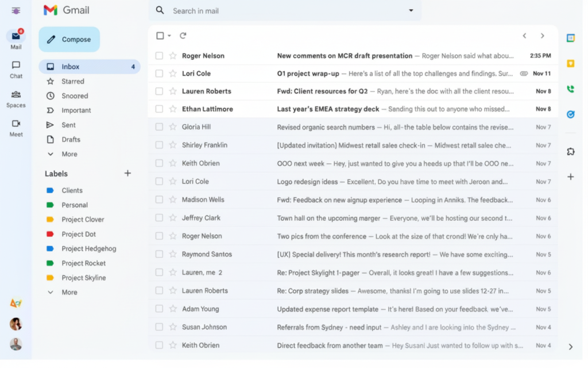Image resolution: width=588 pixels, height=368 pixels.
Task: Refresh the inbox
Action: (x=183, y=35)
